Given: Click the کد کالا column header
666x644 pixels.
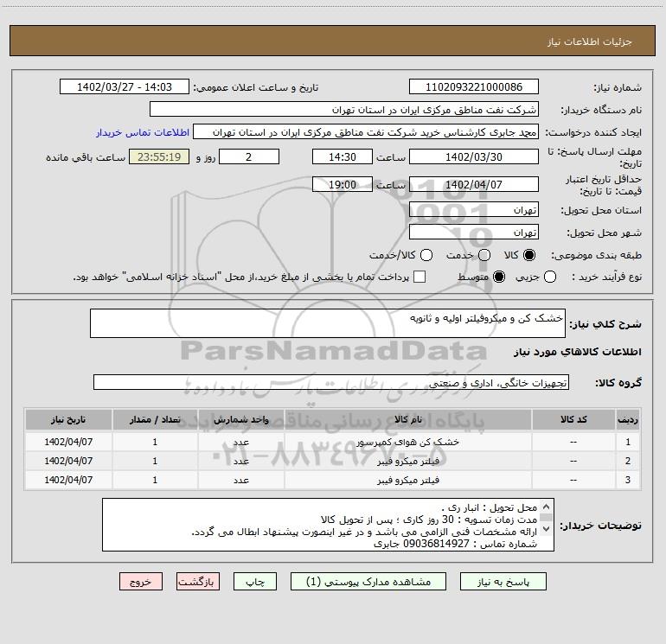Looking at the screenshot, I should (573, 420).
